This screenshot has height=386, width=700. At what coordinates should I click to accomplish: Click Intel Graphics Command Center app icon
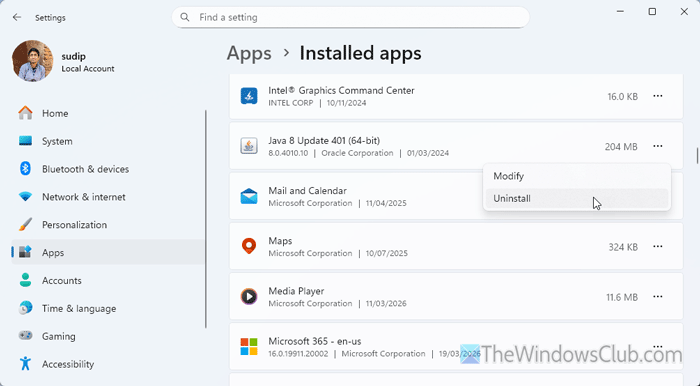point(249,96)
